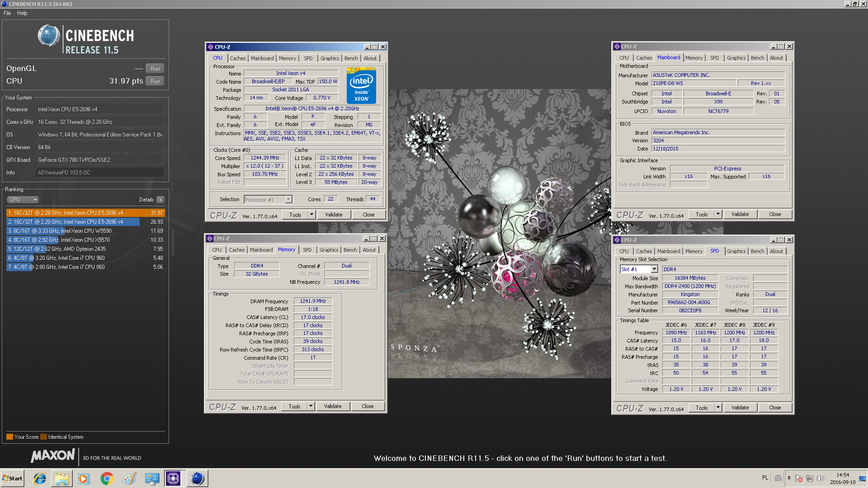Expand Tools dropdown arrow in Memory window
Screen dimensions: 868x488
[x=311, y=406]
